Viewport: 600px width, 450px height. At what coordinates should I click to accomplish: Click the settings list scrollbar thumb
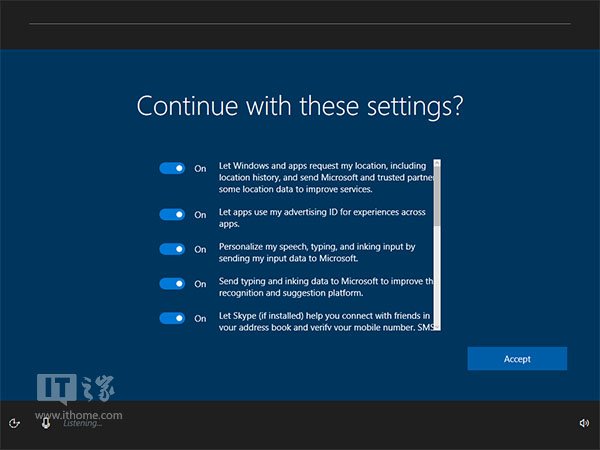(437, 197)
